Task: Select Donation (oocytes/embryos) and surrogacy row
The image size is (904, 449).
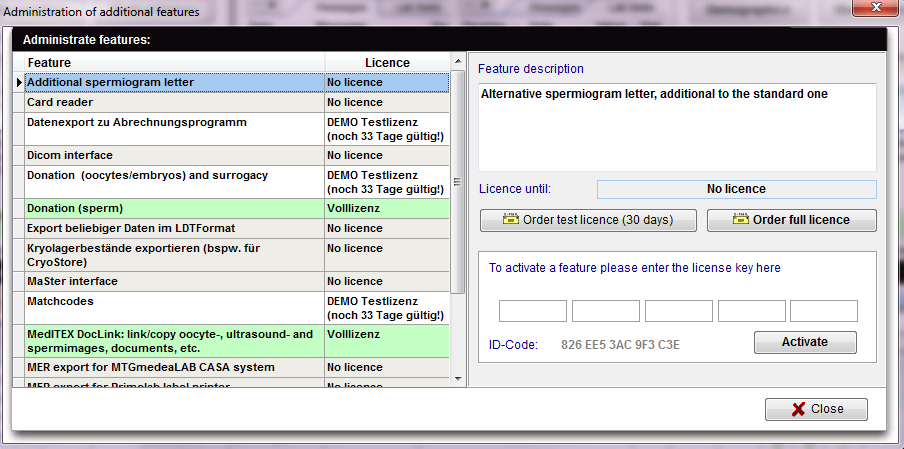Action: click(x=236, y=182)
